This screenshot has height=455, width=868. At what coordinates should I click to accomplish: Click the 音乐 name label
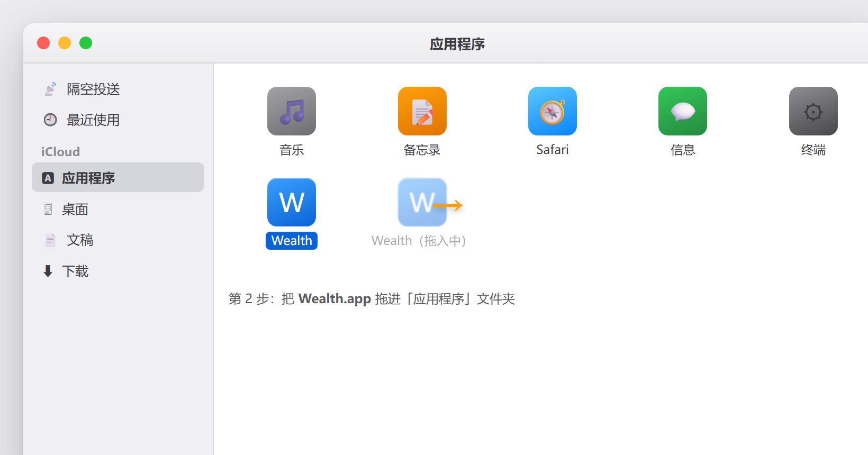[x=292, y=150]
